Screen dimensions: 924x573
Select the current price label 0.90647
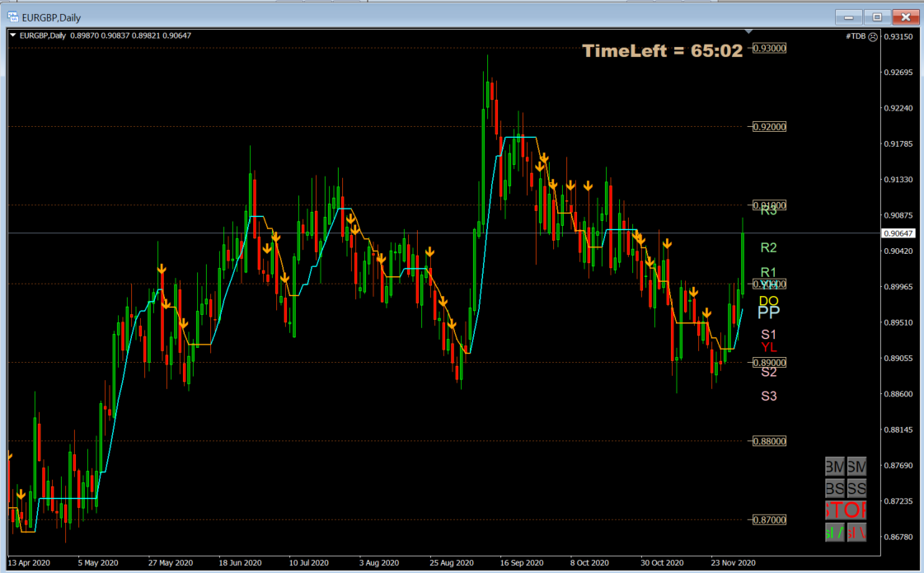(900, 233)
